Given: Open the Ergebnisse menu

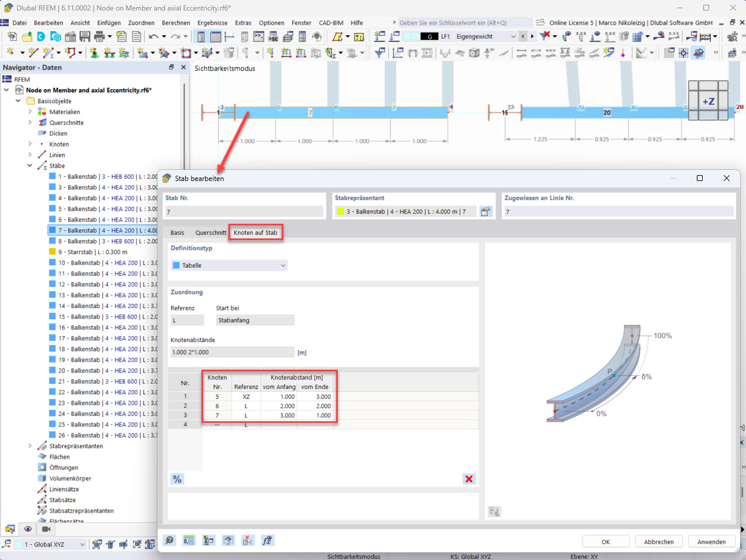Looking at the screenshot, I should tap(213, 23).
